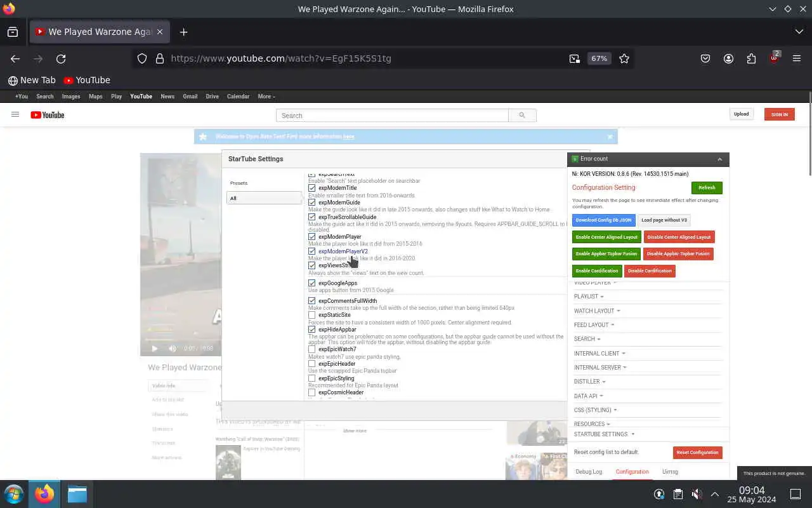The image size is (812, 508).
Task: Go back with the browser back arrow
Action: [x=15, y=58]
